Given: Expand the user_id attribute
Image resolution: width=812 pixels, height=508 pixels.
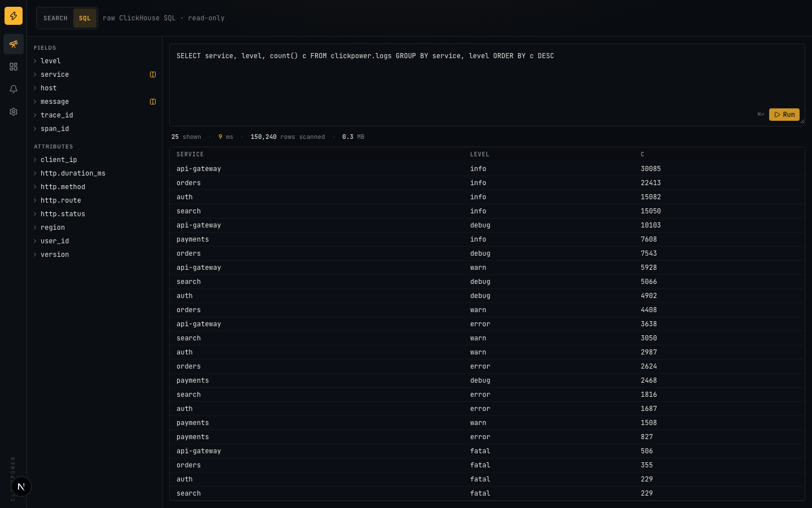Looking at the screenshot, I should (x=94, y=241).
